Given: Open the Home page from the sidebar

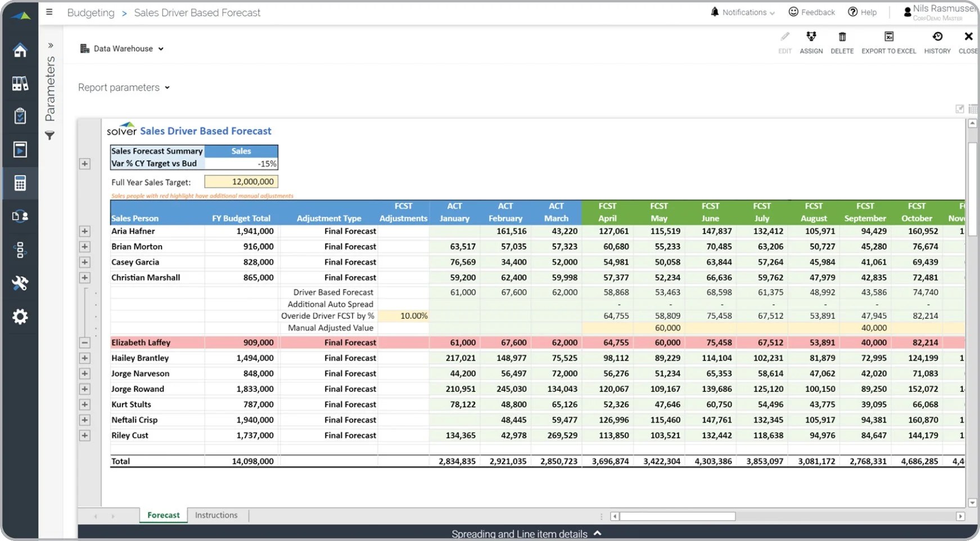Looking at the screenshot, I should point(20,50).
